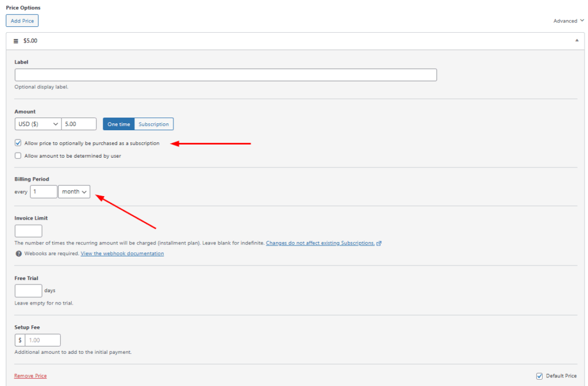Viewport: 588px width, 386px height.
Task: Switch to the Subscription payment option
Action: pos(154,124)
